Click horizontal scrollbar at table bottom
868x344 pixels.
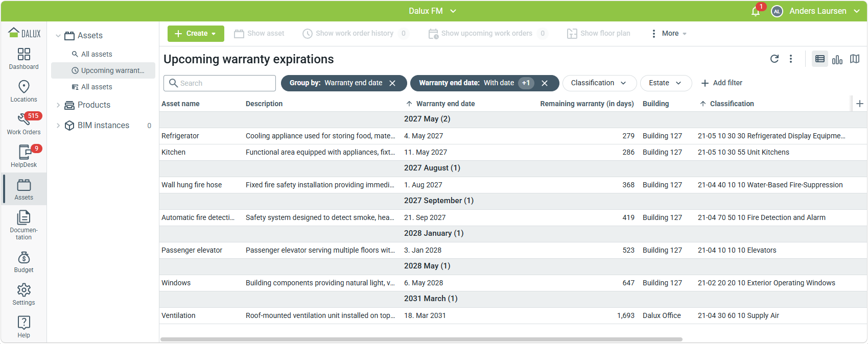pyautogui.click(x=421, y=339)
